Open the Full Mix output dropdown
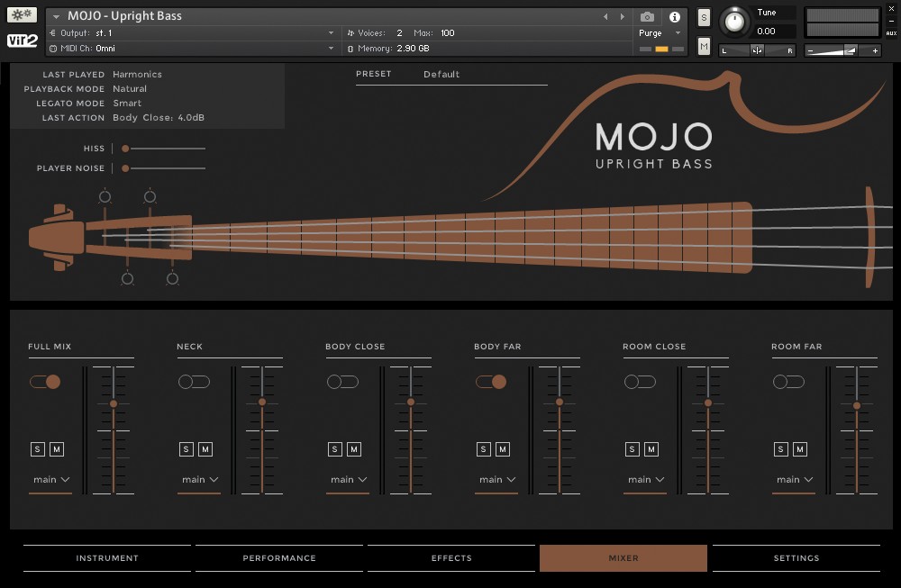901x588 pixels. pyautogui.click(x=50, y=480)
